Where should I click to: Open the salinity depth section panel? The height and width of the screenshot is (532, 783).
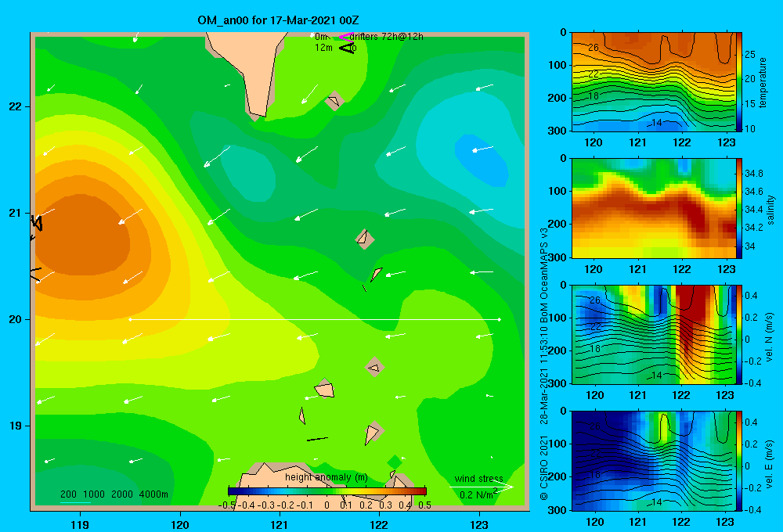653,209
